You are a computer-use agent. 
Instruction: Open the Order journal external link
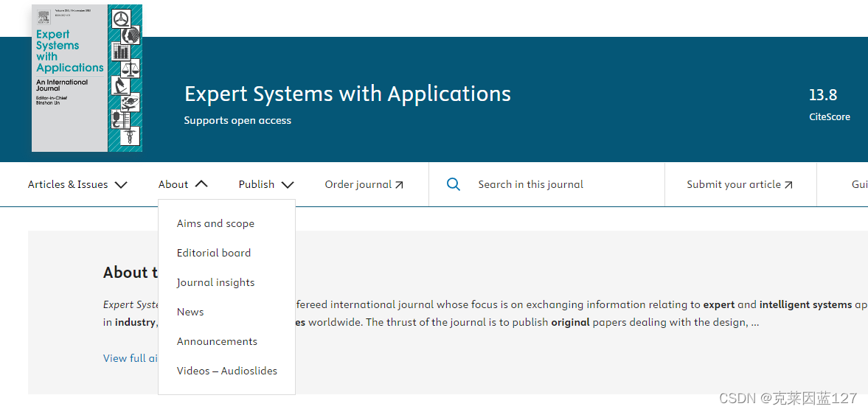tap(364, 185)
